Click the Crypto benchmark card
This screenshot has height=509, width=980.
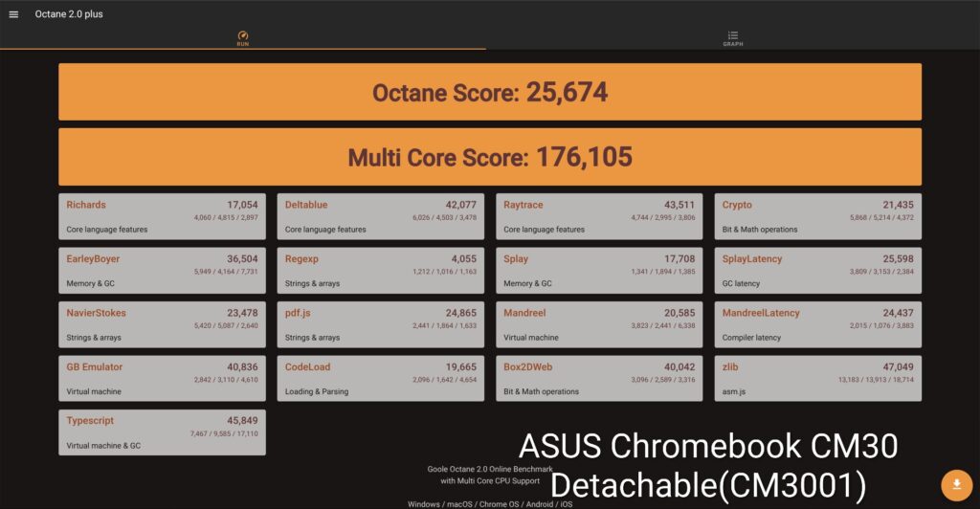[x=817, y=216]
